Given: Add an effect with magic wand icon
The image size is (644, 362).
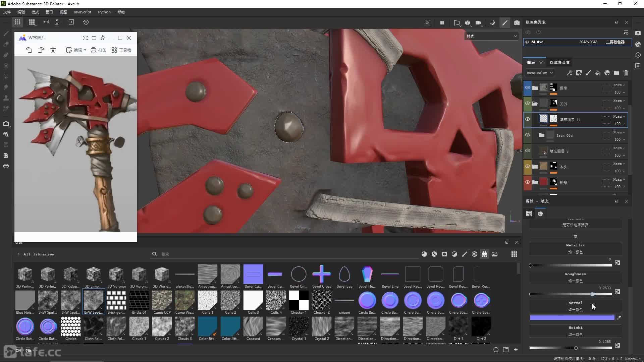Looking at the screenshot, I should [x=569, y=73].
